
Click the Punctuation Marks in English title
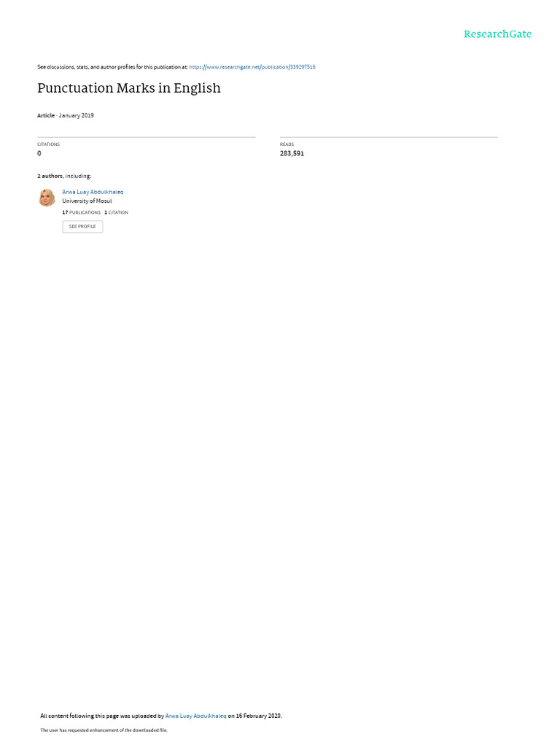129,88
